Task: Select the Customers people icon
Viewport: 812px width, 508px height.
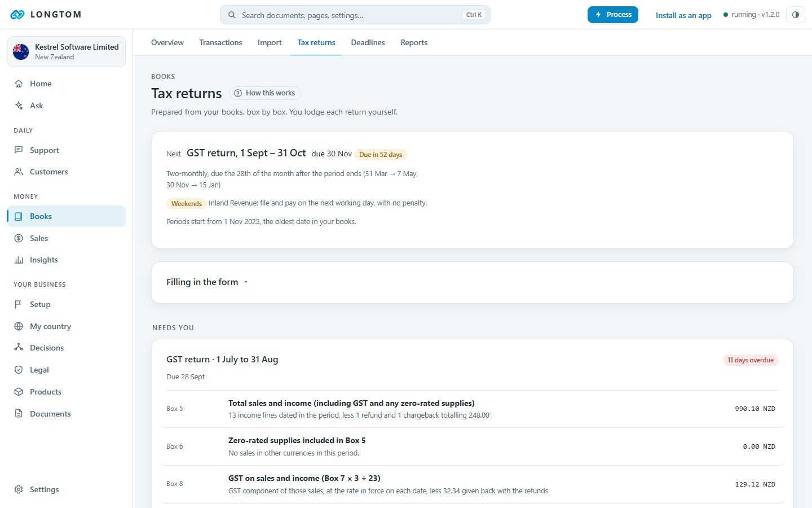Action: pyautogui.click(x=19, y=172)
